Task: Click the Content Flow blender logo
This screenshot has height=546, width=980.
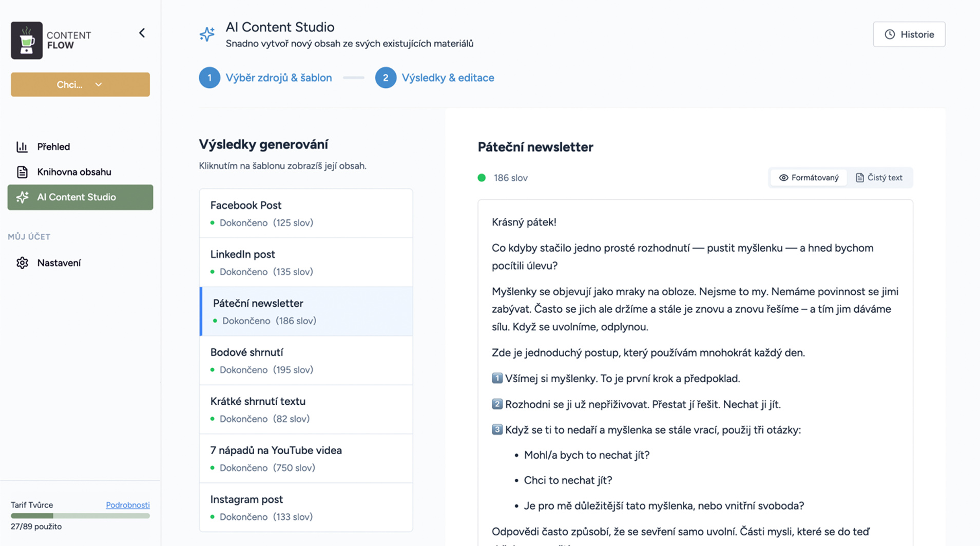Action: [x=27, y=40]
